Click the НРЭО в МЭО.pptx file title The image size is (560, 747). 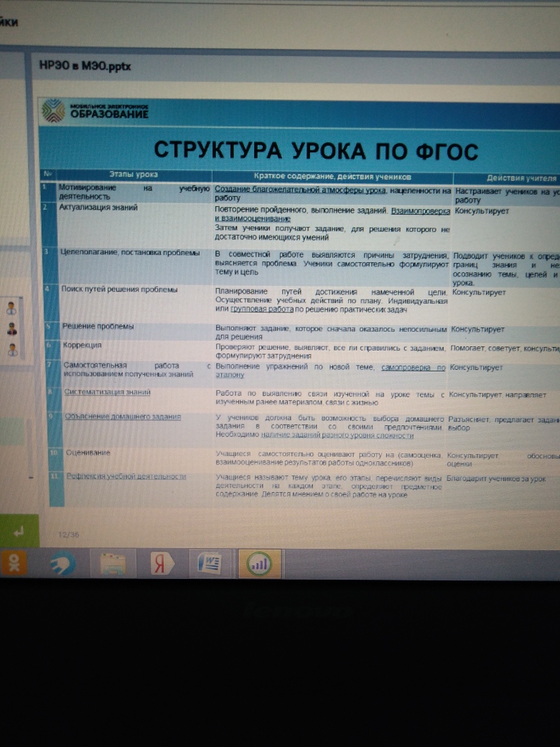[85, 66]
